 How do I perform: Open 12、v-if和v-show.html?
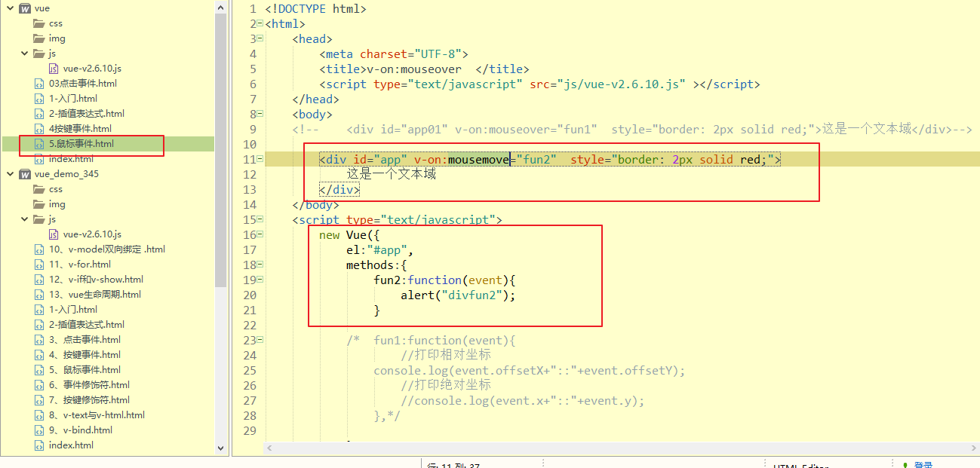click(x=96, y=280)
